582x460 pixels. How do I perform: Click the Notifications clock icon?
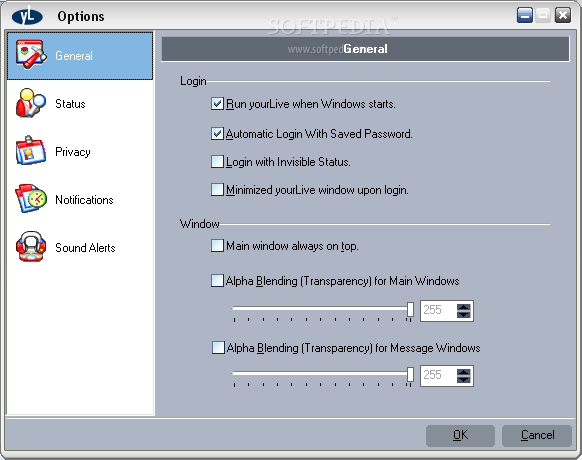pyautogui.click(x=31, y=198)
